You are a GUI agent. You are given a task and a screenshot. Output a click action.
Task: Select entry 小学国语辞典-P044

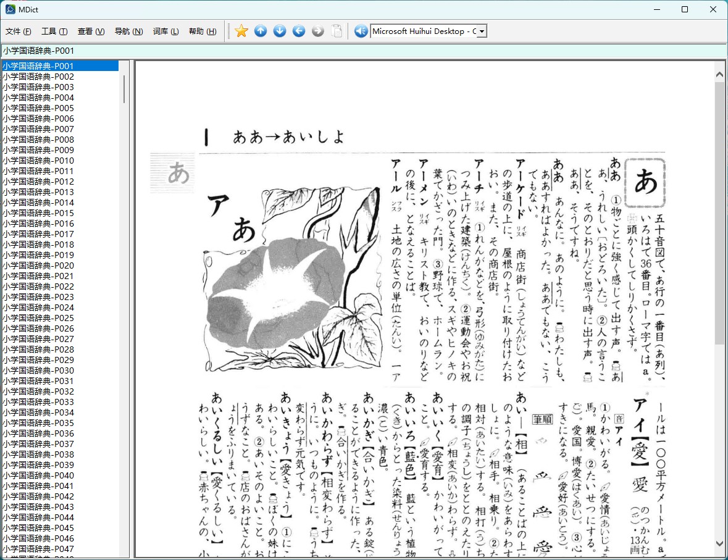coord(60,517)
